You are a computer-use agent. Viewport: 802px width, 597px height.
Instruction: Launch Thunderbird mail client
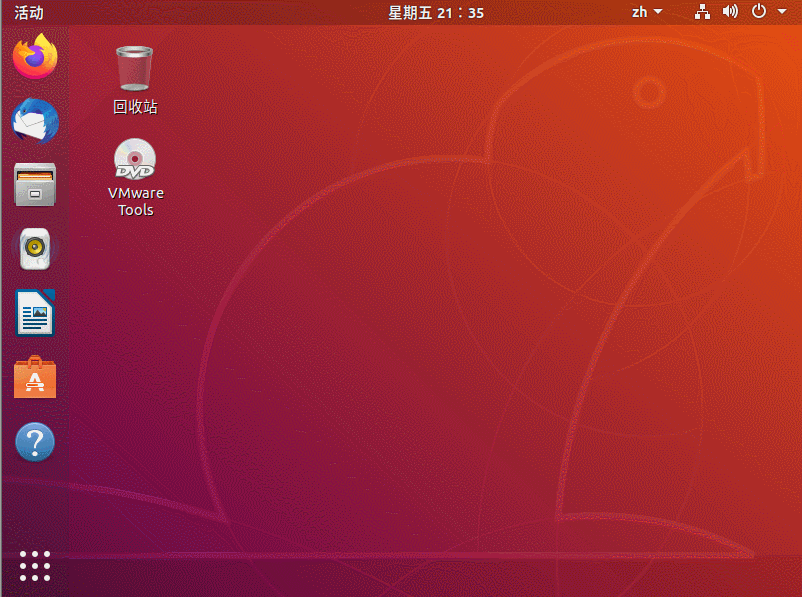(x=34, y=121)
